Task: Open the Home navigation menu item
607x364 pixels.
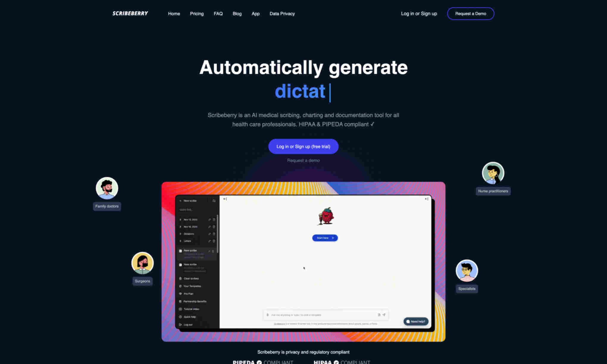Action: [x=174, y=13]
